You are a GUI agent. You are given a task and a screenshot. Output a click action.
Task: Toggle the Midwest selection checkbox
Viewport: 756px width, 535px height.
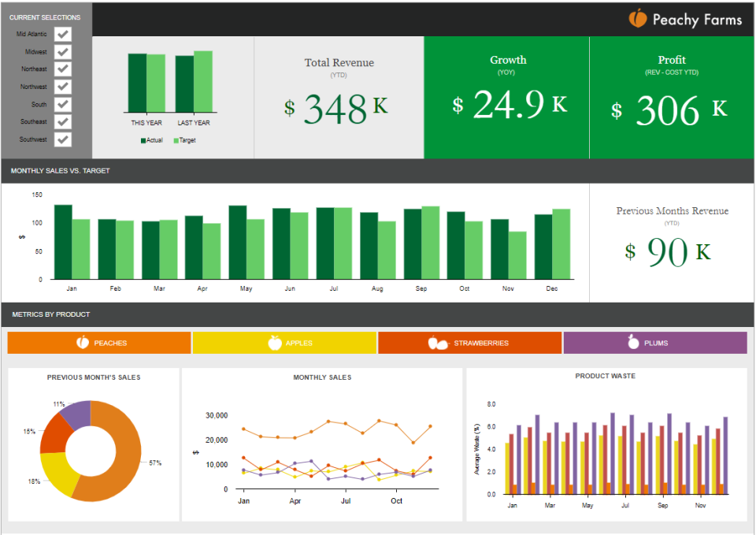(x=61, y=51)
